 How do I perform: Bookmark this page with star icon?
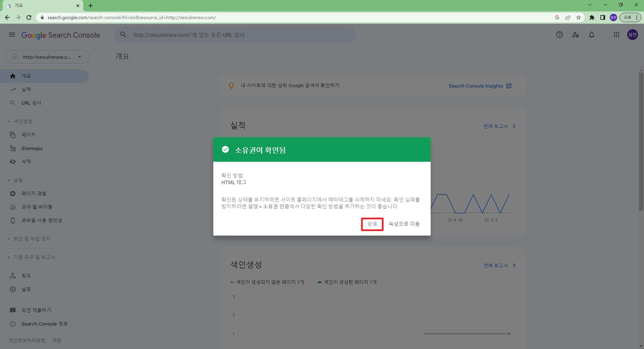click(579, 17)
